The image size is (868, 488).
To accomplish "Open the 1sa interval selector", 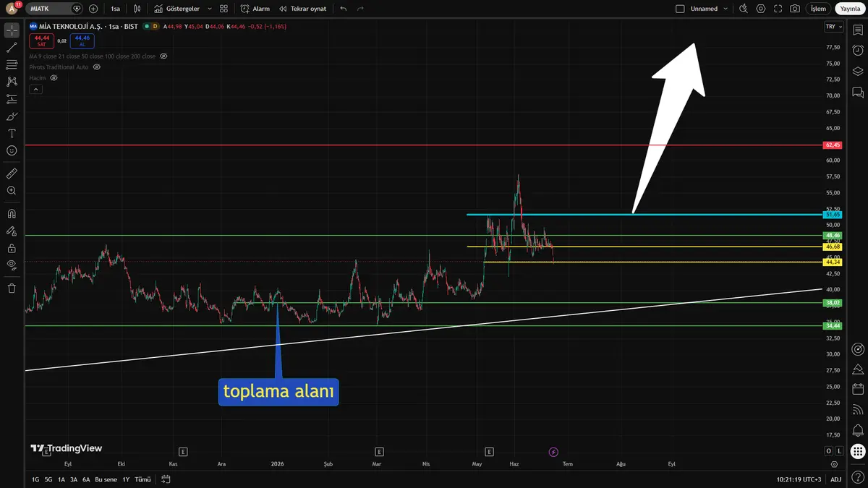I will click(x=116, y=9).
